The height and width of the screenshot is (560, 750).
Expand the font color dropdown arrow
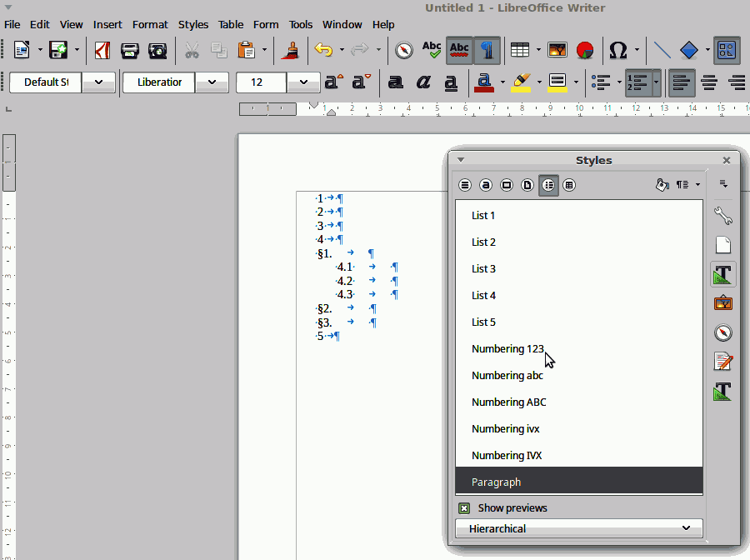[x=502, y=81]
